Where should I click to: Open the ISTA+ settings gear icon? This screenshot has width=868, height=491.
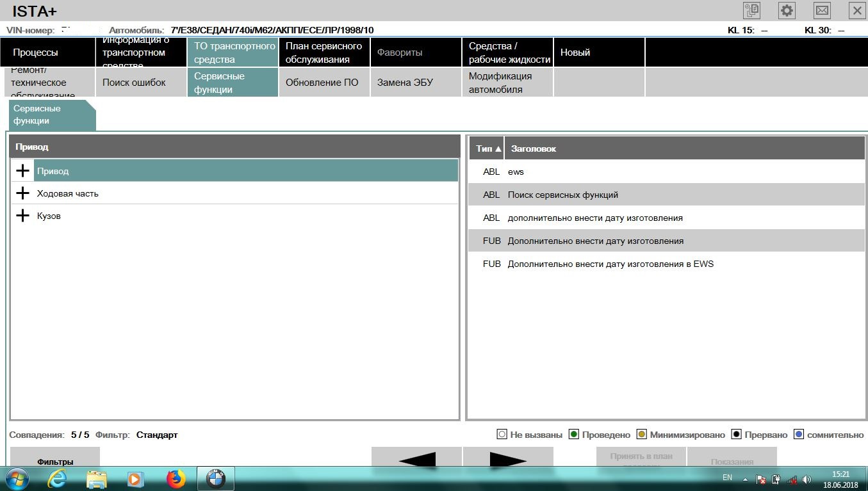pyautogui.click(x=787, y=10)
